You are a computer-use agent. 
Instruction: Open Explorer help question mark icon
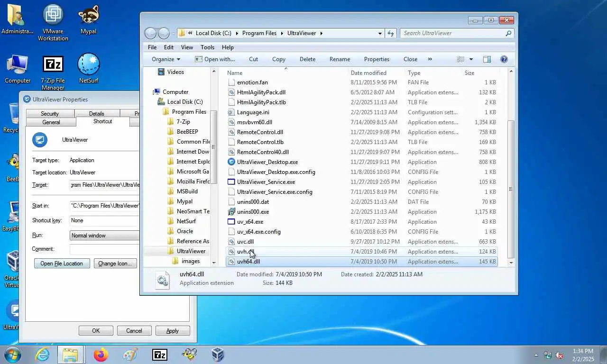[x=504, y=59]
